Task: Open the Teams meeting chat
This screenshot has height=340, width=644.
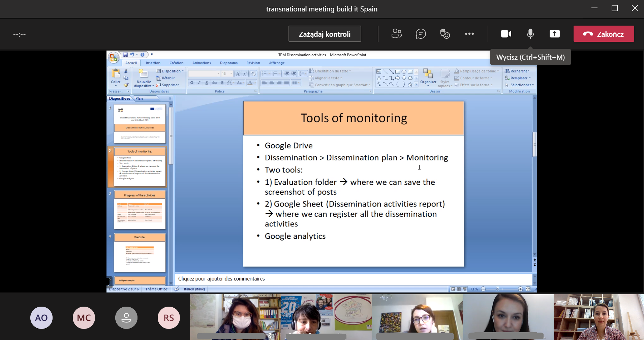Action: 421,34
